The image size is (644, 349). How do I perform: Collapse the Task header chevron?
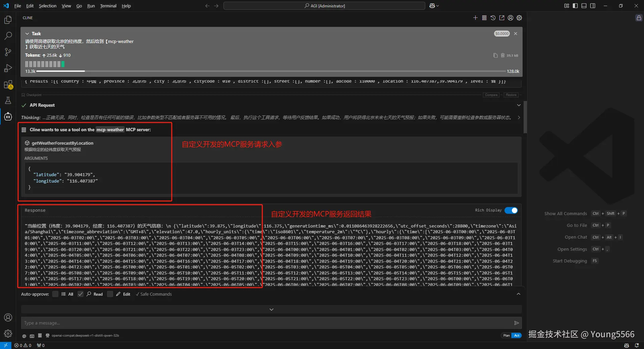pyautogui.click(x=27, y=34)
